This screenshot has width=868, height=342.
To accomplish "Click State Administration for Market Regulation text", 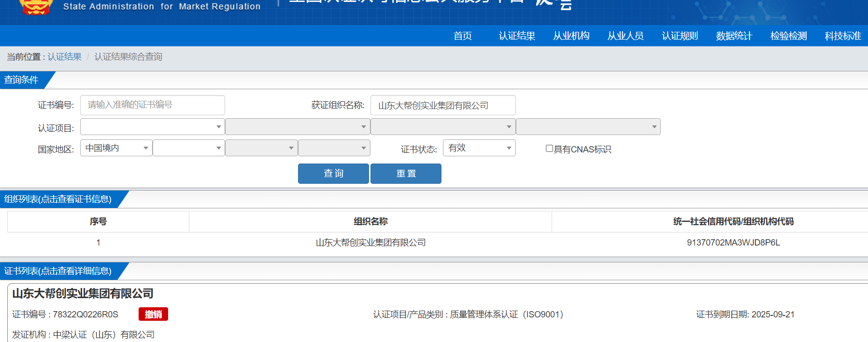I will tap(162, 6).
